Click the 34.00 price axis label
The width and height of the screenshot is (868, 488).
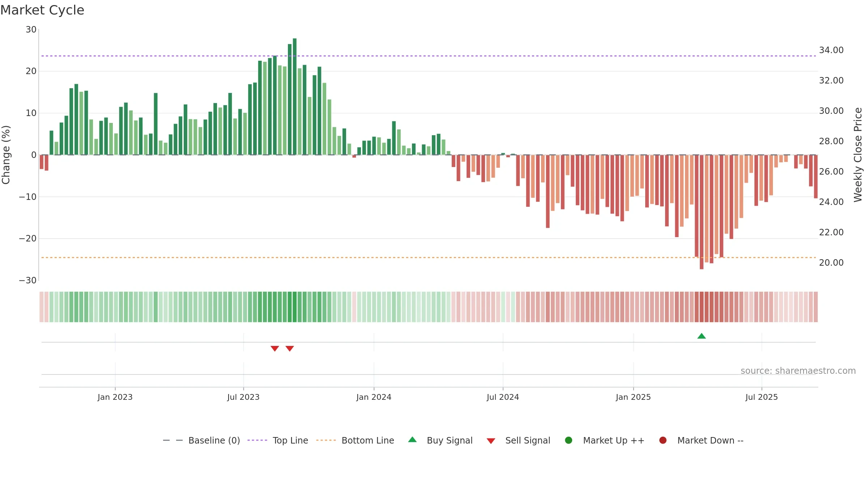point(831,50)
